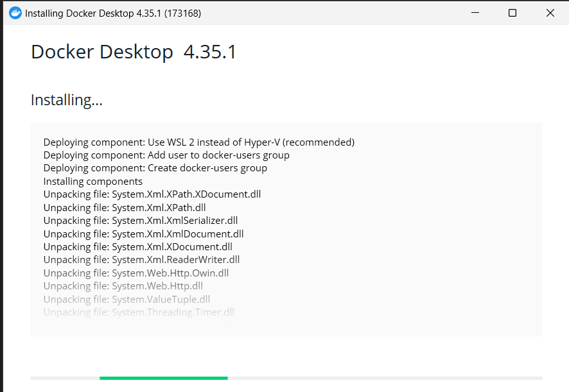Click the 'Use WSL 2 instead of Hyper-V (recommended)' log line
Viewport: 569px width, 392px height.
pyautogui.click(x=199, y=142)
